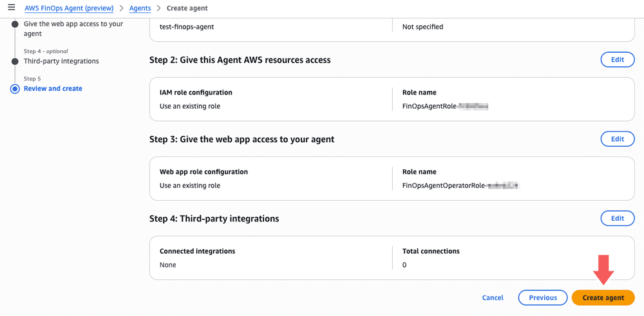The width and height of the screenshot is (644, 316).
Task: Click the 'Step 2: Give this Agent AWS resources access' heading
Action: click(240, 60)
